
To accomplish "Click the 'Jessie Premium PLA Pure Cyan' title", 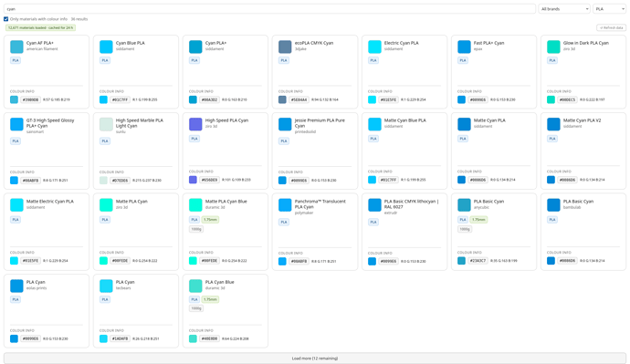I will point(320,123).
